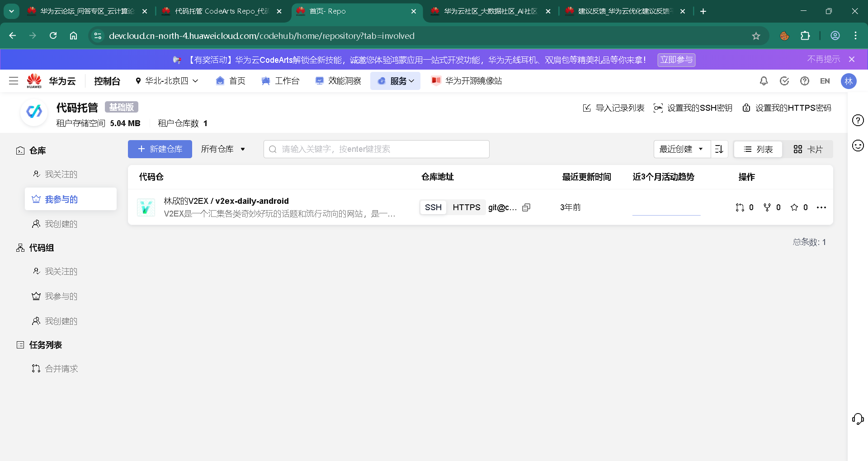Open the hamburger navigation menu

tap(14, 81)
